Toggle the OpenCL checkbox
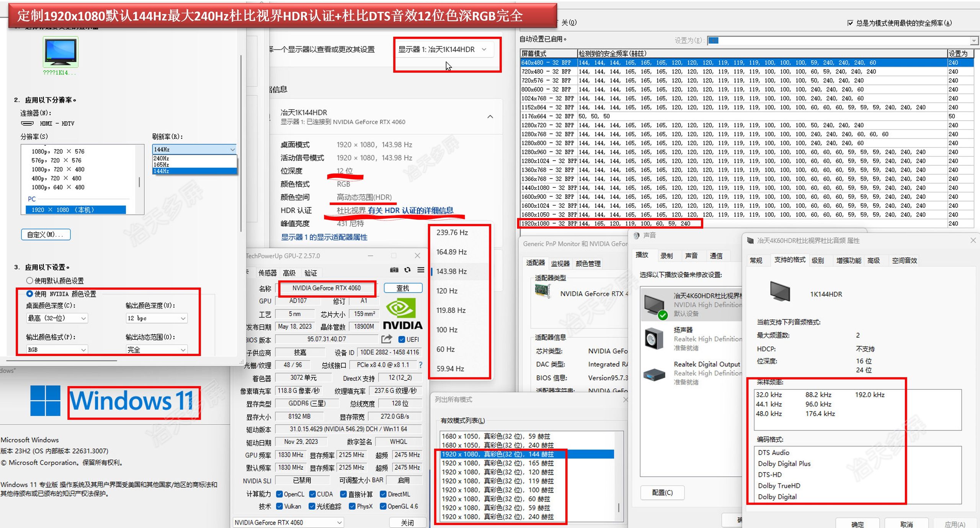The width and height of the screenshot is (980, 528). tap(279, 494)
